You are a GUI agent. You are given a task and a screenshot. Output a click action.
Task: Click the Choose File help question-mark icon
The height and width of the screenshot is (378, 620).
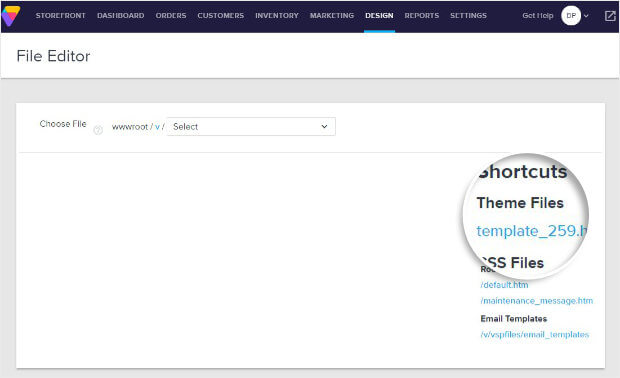coord(98,130)
